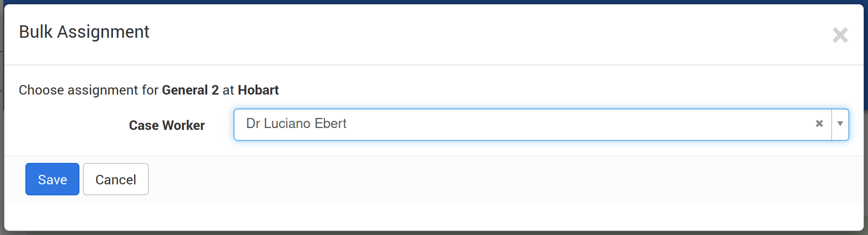868x235 pixels.
Task: Click the Case Worker selection field
Action: (526, 124)
